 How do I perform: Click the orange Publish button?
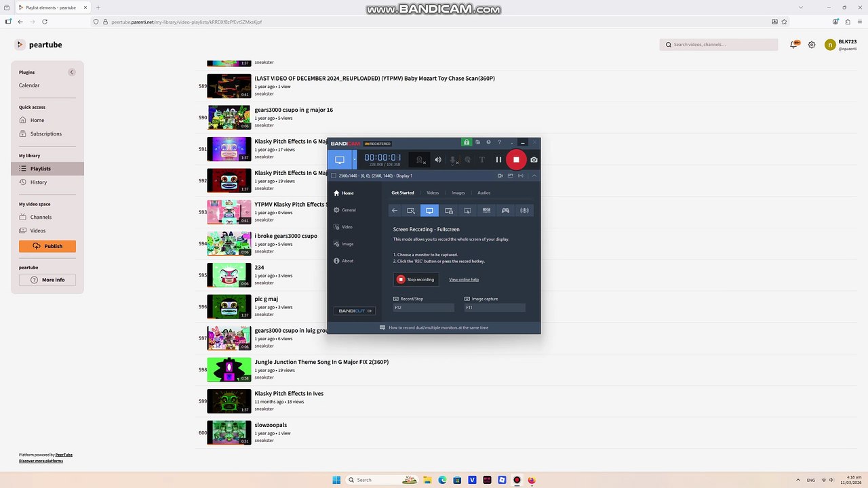pyautogui.click(x=47, y=246)
